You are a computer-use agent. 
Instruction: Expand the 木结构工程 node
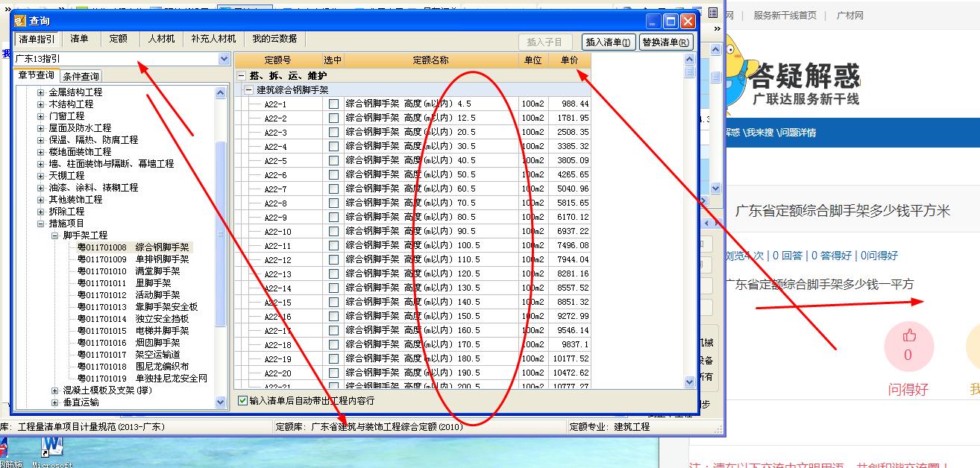coord(42,104)
